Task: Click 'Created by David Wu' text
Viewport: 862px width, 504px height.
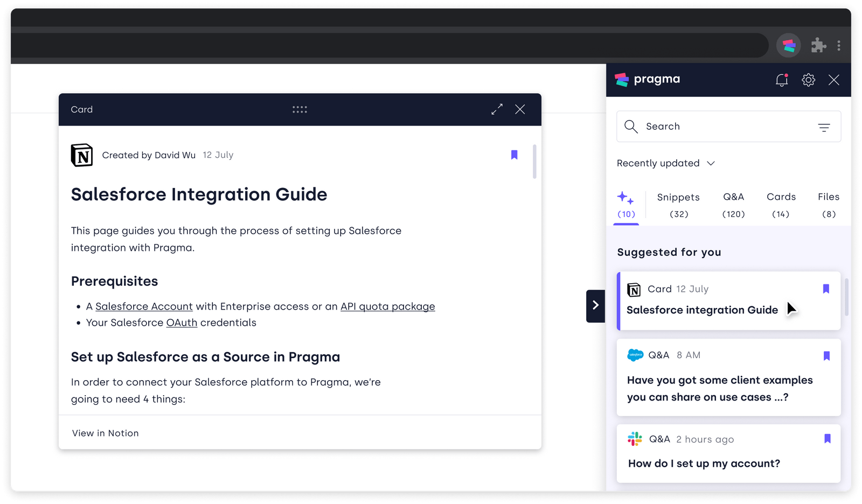Action: click(x=149, y=155)
